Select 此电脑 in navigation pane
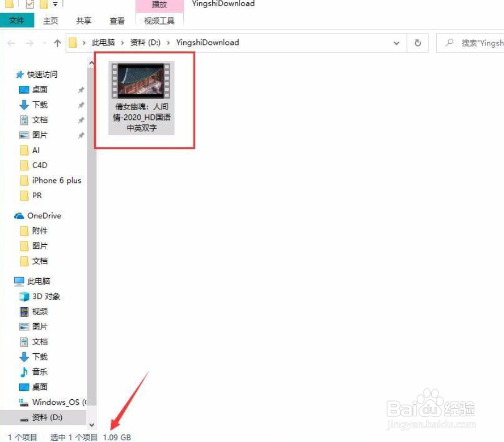Screen dimensions: 504x442 tap(38, 281)
